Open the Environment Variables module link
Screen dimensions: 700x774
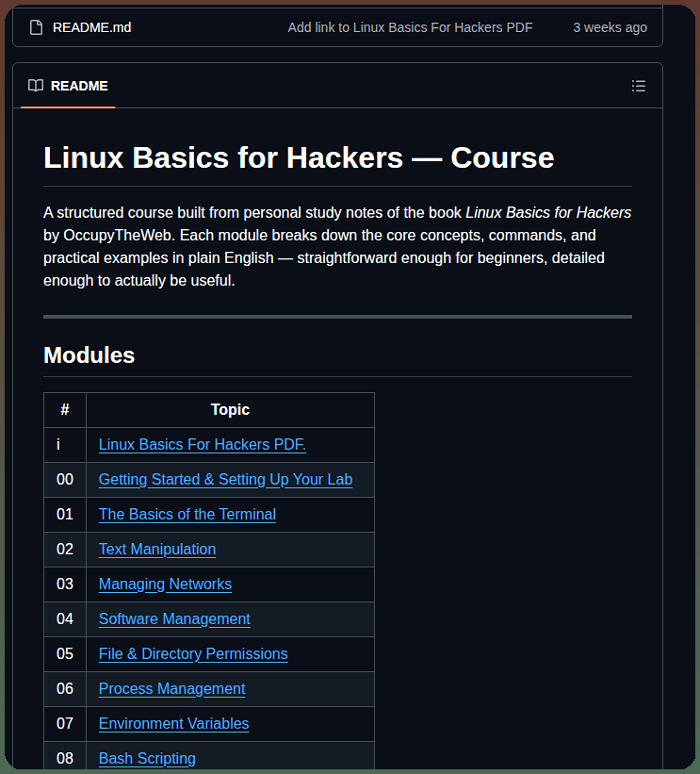pyautogui.click(x=173, y=724)
